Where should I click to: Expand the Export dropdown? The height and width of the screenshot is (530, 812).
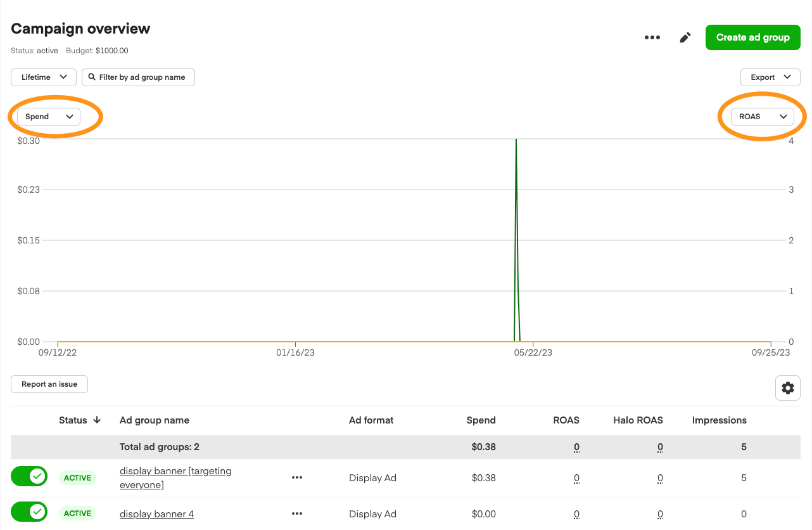coord(770,77)
